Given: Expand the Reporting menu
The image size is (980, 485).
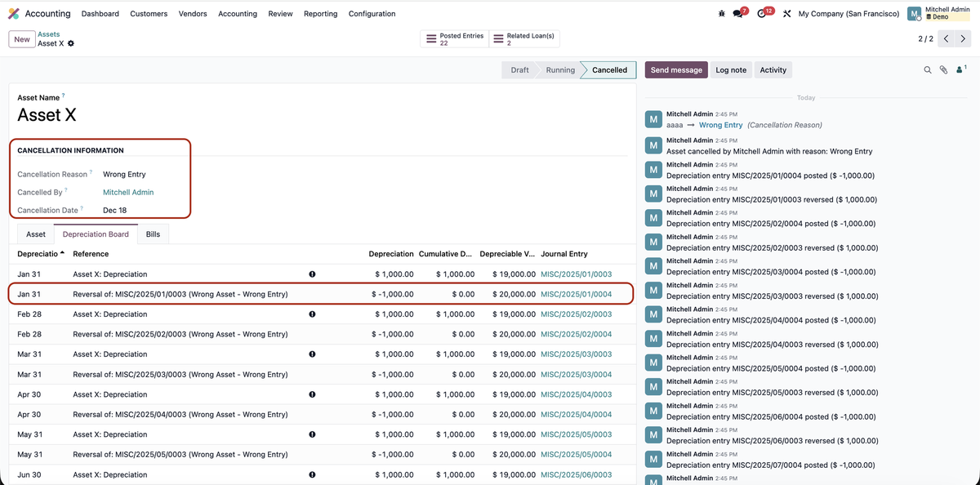Looking at the screenshot, I should click(x=320, y=14).
